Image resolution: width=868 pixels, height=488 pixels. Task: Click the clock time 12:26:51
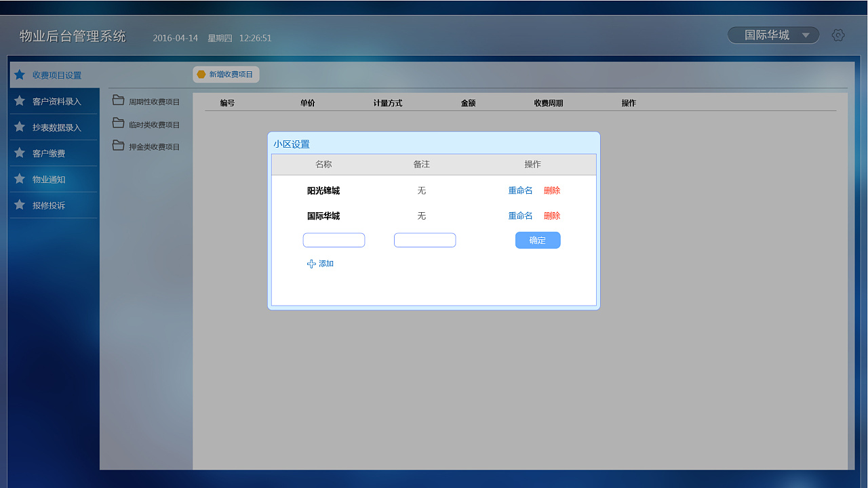click(255, 38)
